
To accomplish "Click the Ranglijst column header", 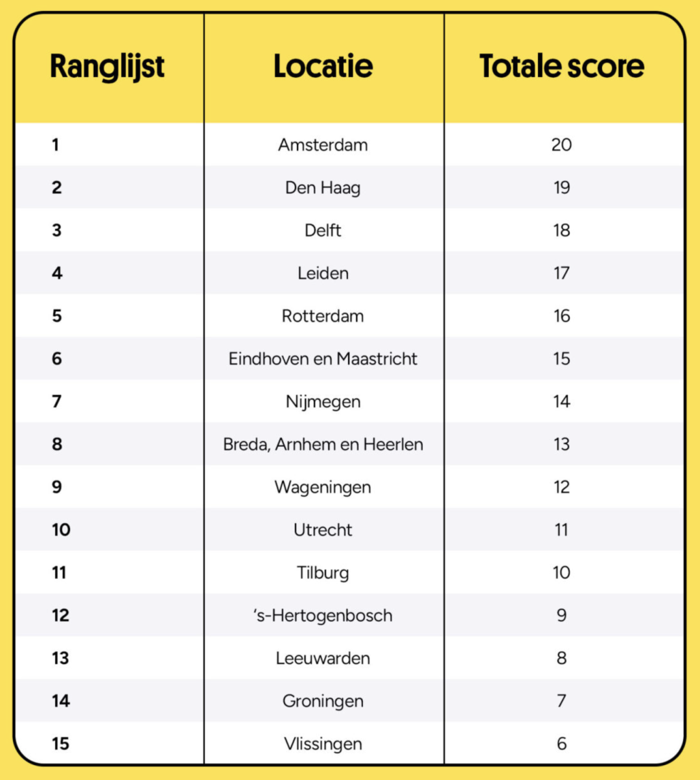I will click(x=108, y=67).
